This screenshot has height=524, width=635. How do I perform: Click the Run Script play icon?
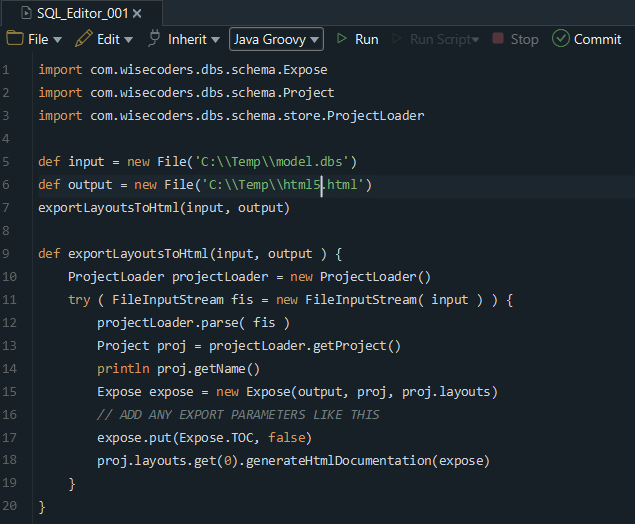[x=397, y=38]
